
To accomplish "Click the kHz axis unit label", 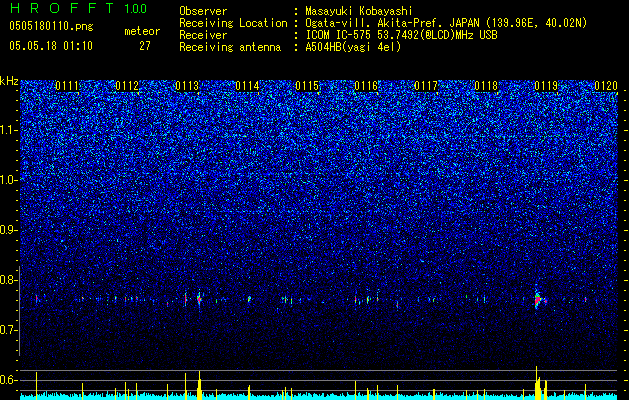I will 9,81.
